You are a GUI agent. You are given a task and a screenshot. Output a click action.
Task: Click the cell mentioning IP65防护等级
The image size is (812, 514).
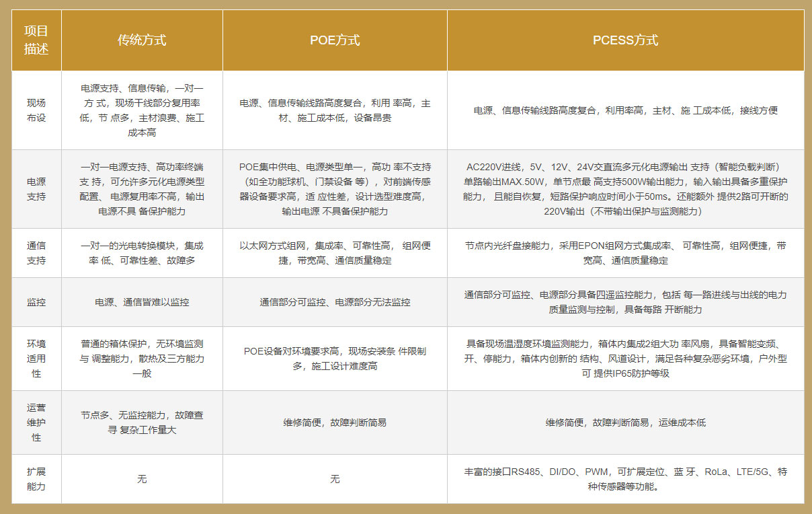pos(625,359)
